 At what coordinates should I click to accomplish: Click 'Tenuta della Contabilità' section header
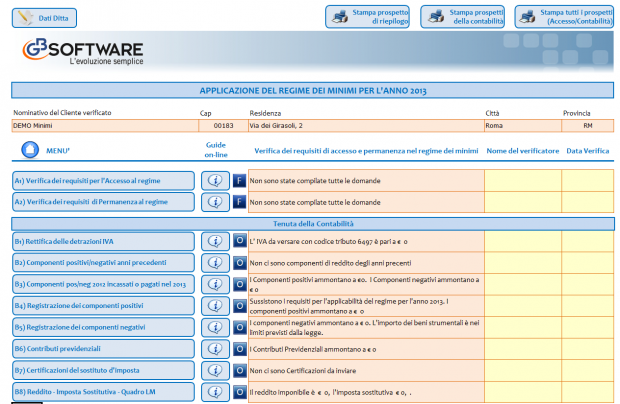point(313,224)
